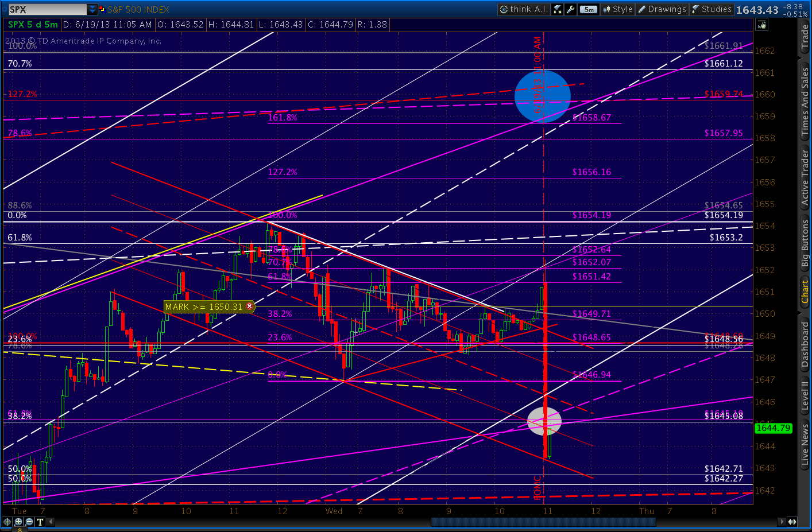The height and width of the screenshot is (532, 812).
Task: Change the 5m time frame
Action: click(x=589, y=9)
